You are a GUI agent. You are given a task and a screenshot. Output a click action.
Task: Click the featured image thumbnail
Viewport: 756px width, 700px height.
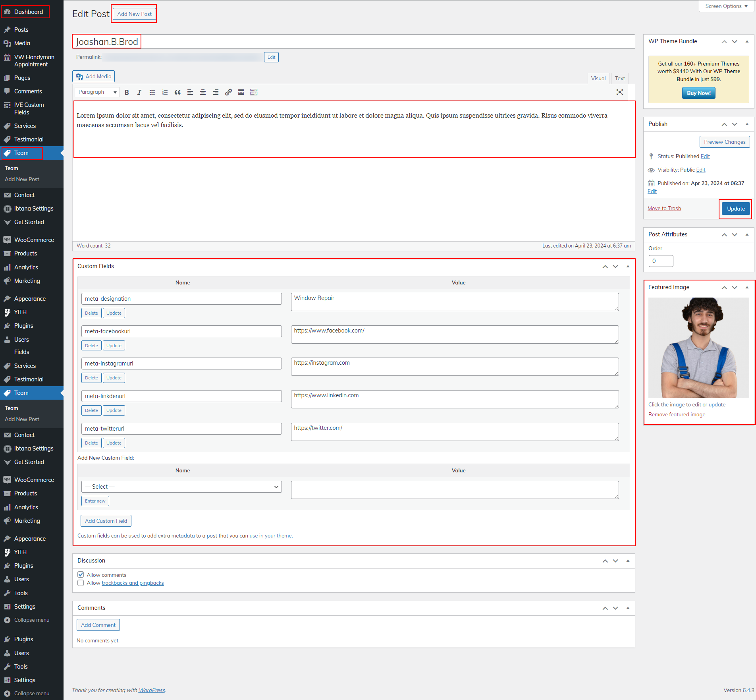point(698,348)
